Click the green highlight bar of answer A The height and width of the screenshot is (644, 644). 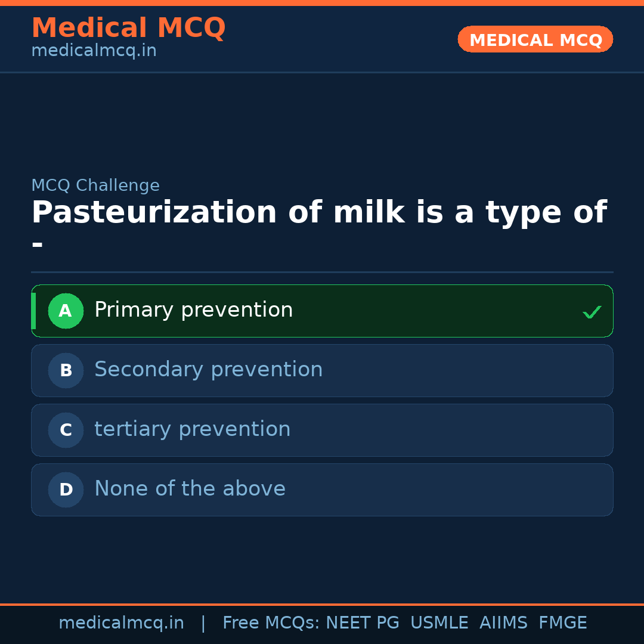tap(34, 311)
